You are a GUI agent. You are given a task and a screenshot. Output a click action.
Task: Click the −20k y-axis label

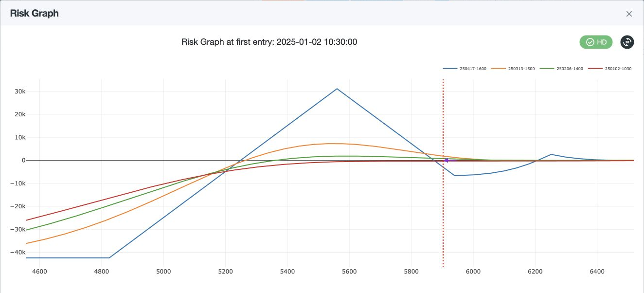(x=18, y=206)
